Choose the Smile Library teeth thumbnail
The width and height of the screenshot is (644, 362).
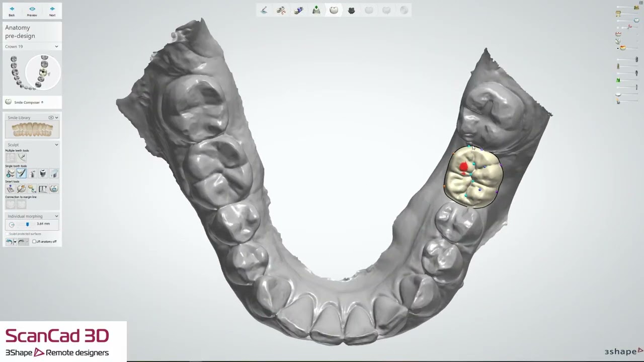pyautogui.click(x=32, y=130)
